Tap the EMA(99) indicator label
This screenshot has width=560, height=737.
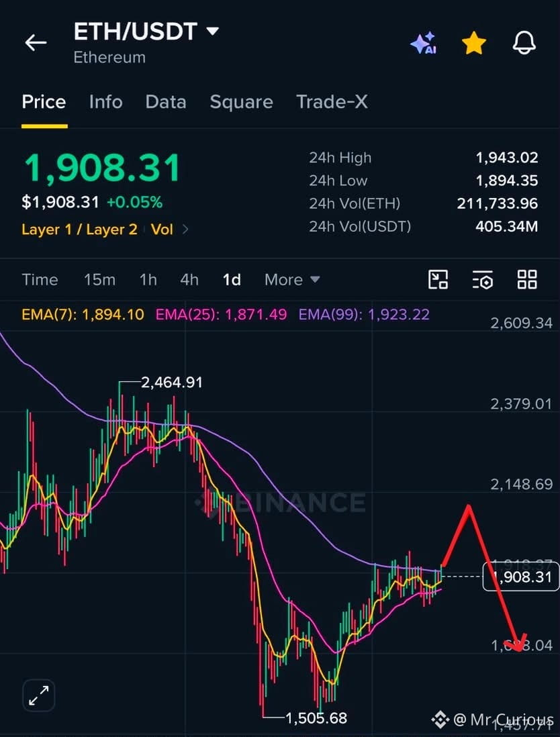[x=364, y=314]
